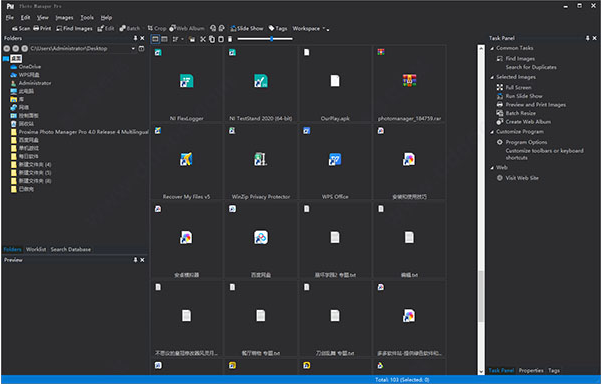Viewport: 602px width, 385px height.
Task: Toggle the details view mode button
Action: 164,39
